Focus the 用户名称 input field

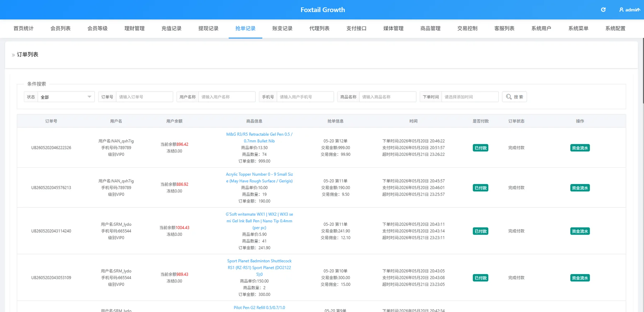click(227, 97)
